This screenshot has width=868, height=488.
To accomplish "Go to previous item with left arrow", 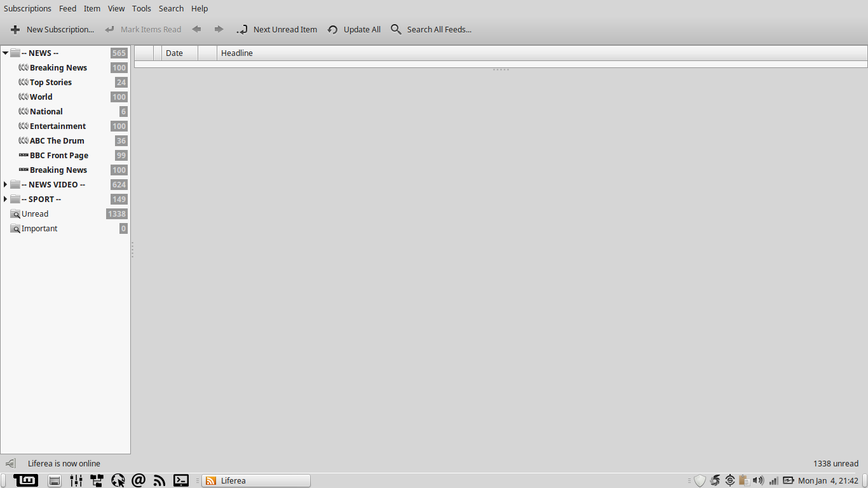I will pos(197,29).
